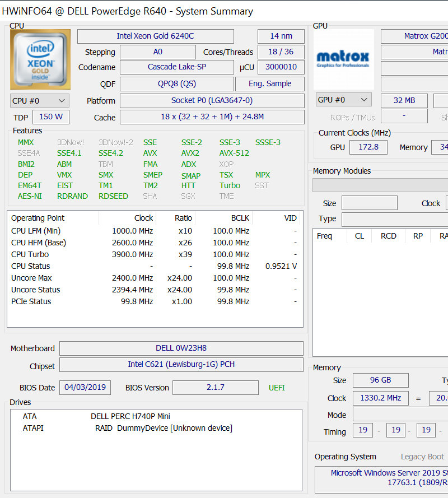The width and height of the screenshot is (448, 498).
Task: Click the RCD column header in memory table
Action: 388,236
